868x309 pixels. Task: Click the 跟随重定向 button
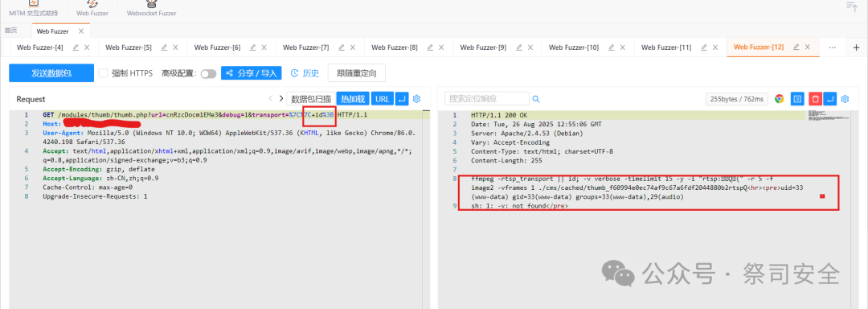pyautogui.click(x=357, y=72)
